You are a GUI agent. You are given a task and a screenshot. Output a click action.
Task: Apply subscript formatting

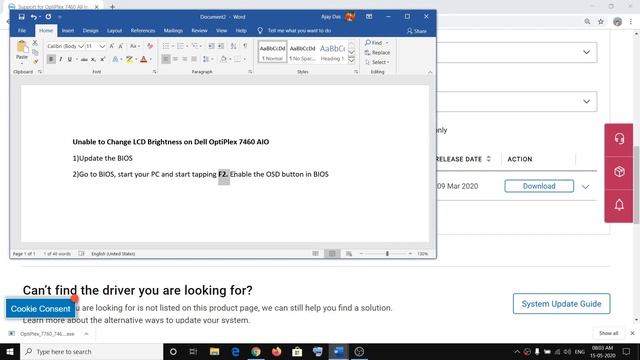tap(93, 60)
